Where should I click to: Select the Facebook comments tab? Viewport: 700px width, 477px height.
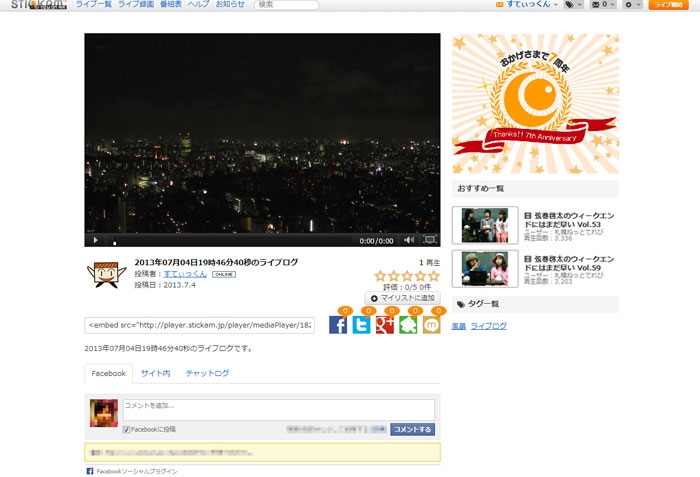point(108,373)
